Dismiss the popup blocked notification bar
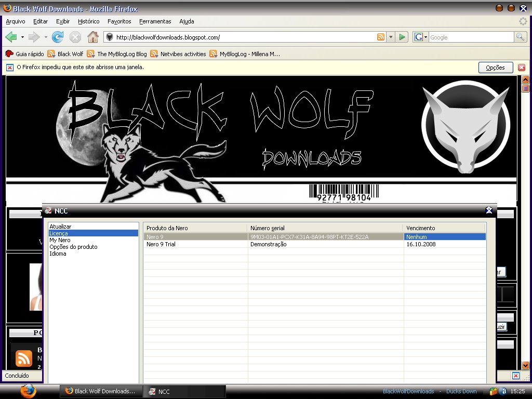The image size is (532, 399). pyautogui.click(x=522, y=68)
